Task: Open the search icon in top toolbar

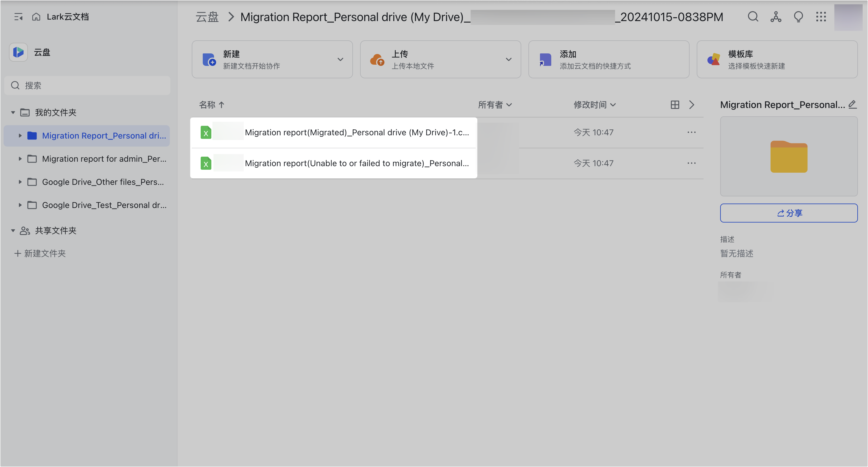Action: tap(753, 17)
